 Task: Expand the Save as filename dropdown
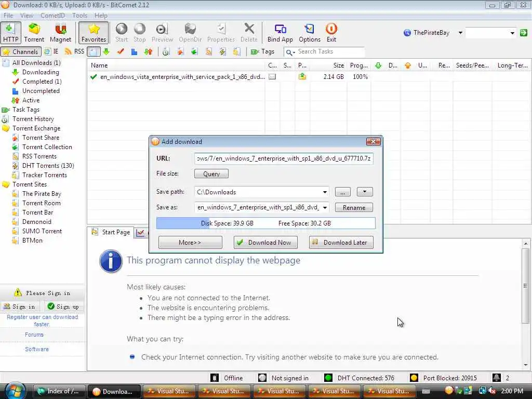coord(325,207)
